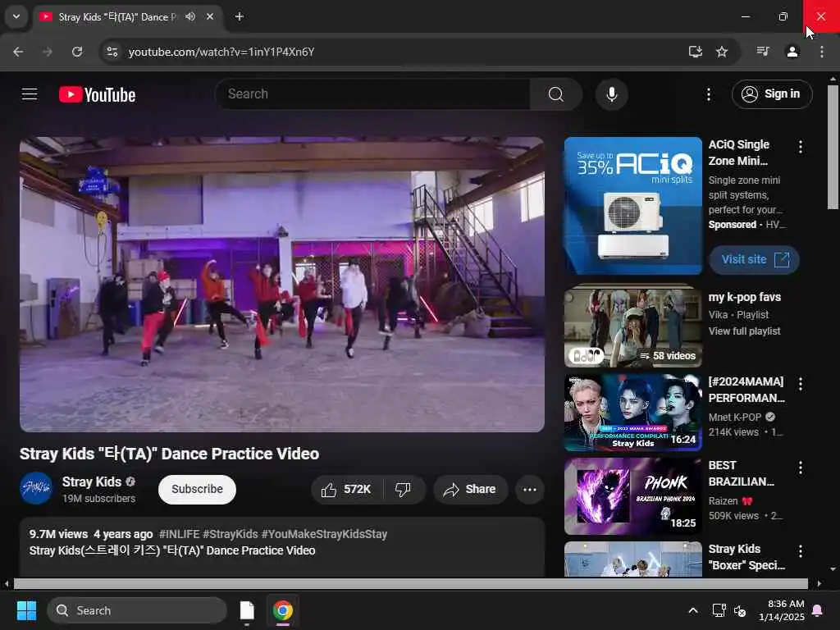
Task: Click the horizontal page scrollbar
Action: point(410,583)
